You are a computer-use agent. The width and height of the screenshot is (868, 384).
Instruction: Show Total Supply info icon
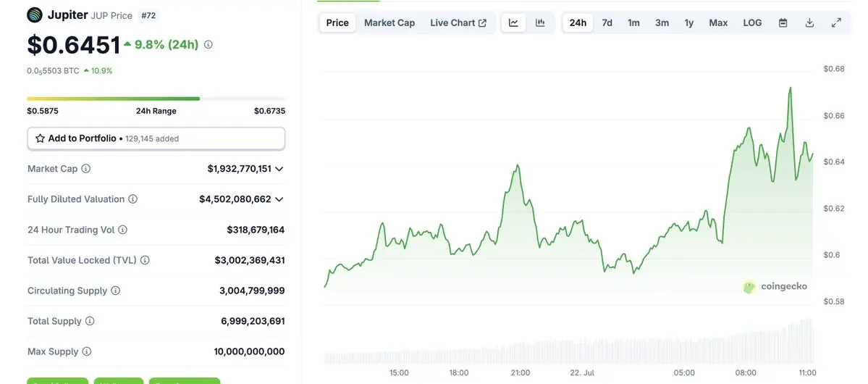click(90, 321)
